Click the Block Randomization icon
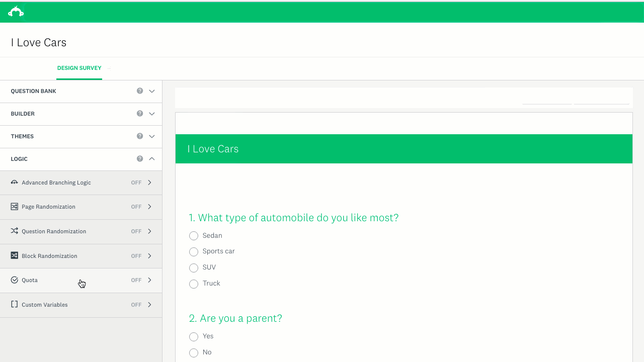Image resolution: width=644 pixels, height=362 pixels. pyautogui.click(x=14, y=256)
